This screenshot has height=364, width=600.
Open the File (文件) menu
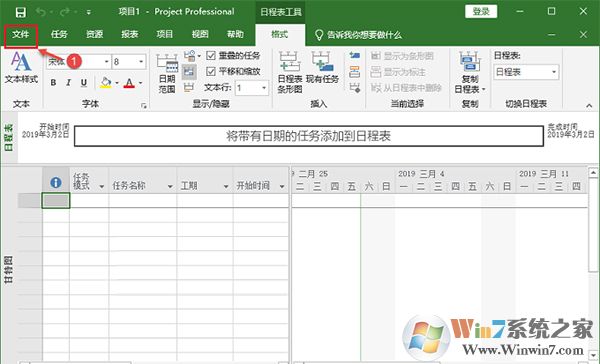tap(21, 35)
